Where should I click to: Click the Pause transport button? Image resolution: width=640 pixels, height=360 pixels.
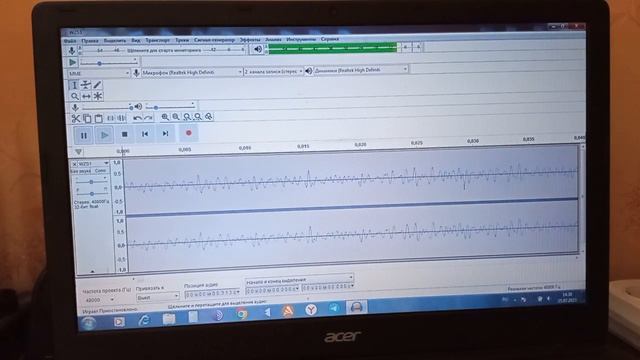(x=83, y=135)
